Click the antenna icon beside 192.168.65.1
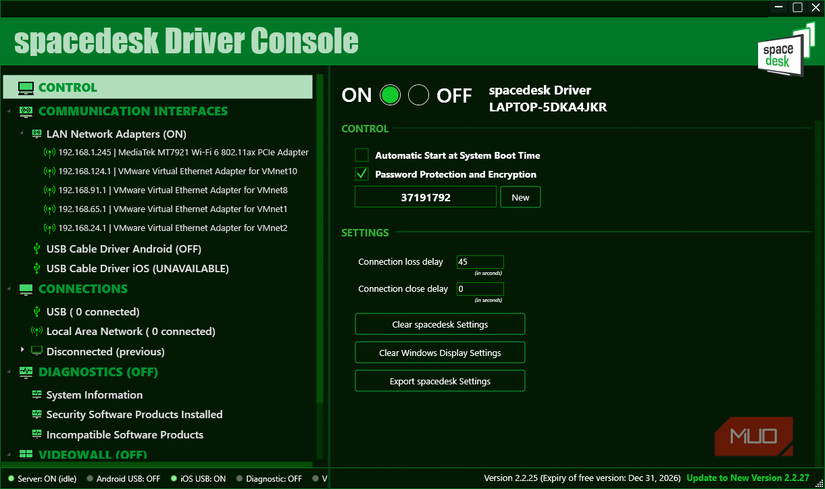This screenshot has height=489, width=825. (x=49, y=209)
